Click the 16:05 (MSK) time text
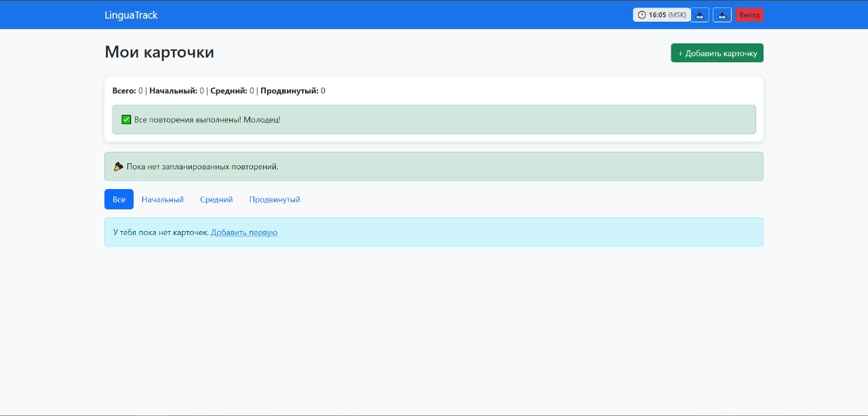This screenshot has height=416, width=868. (x=668, y=15)
